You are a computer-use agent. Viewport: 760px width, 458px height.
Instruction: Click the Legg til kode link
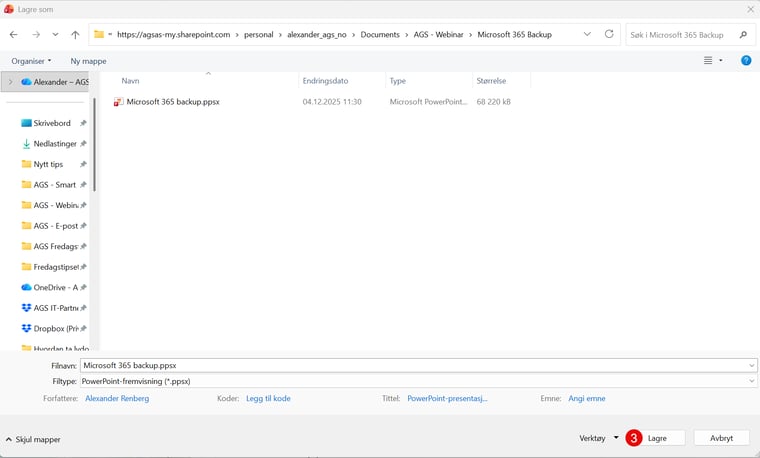coord(268,398)
